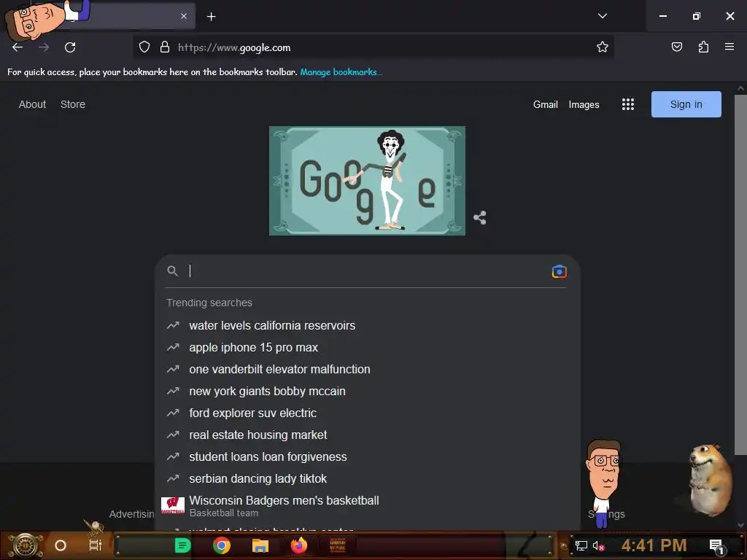Open the steampunk Start button
The image size is (747, 560).
[25, 545]
